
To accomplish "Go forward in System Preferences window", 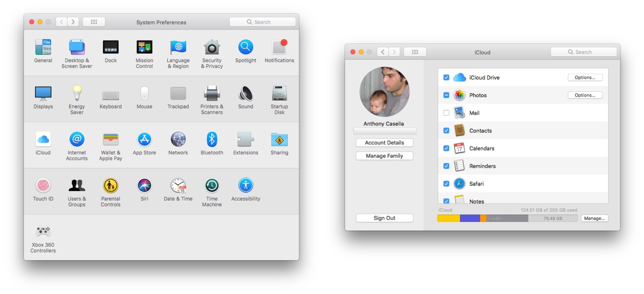I will pyautogui.click(x=73, y=22).
